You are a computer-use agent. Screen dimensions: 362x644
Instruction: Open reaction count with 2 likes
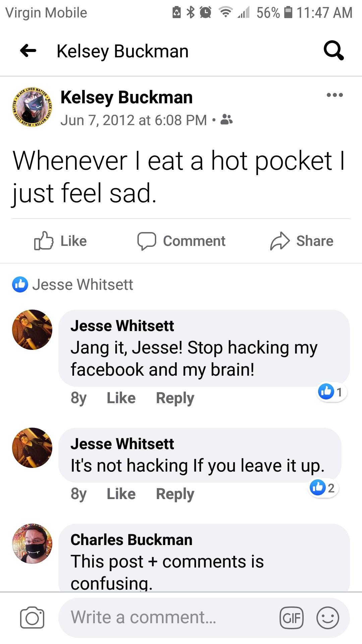tap(323, 488)
